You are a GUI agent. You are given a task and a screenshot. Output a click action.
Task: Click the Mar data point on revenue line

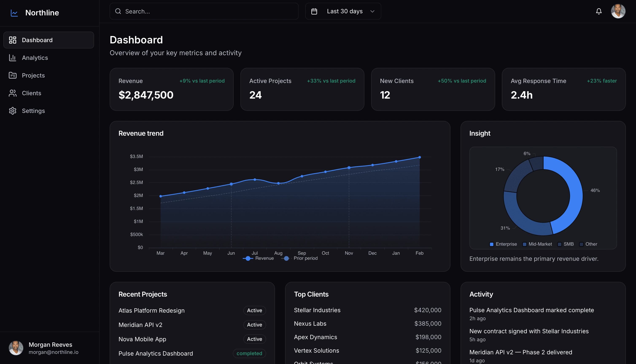(x=161, y=196)
